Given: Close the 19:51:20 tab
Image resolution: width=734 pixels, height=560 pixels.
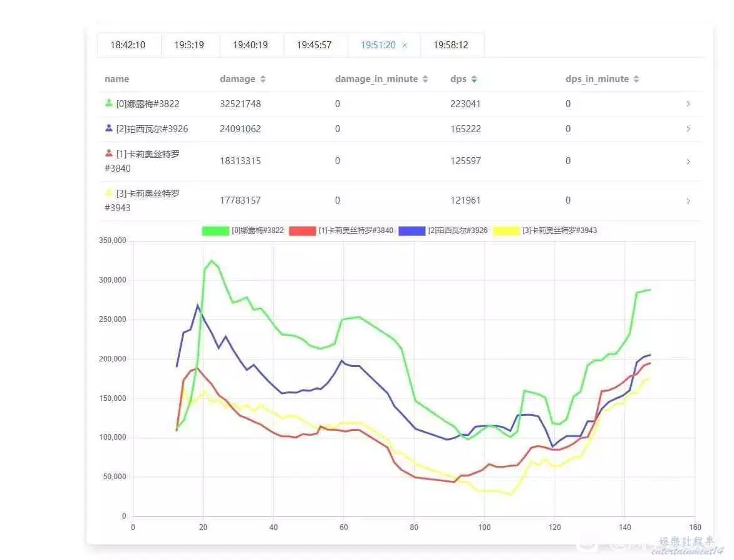Looking at the screenshot, I should click(x=405, y=45).
